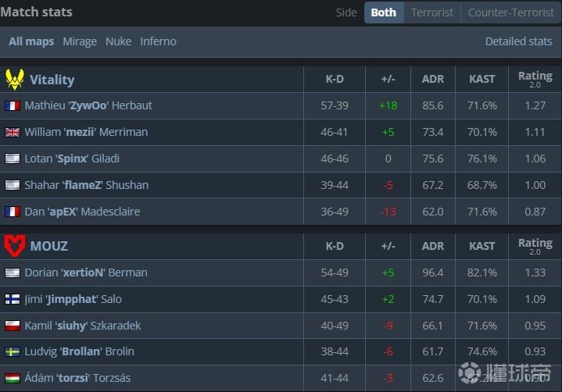Screen dimensions: 562x392
Task: Click the Swedish flag beside Brollan
Action: coord(13,352)
